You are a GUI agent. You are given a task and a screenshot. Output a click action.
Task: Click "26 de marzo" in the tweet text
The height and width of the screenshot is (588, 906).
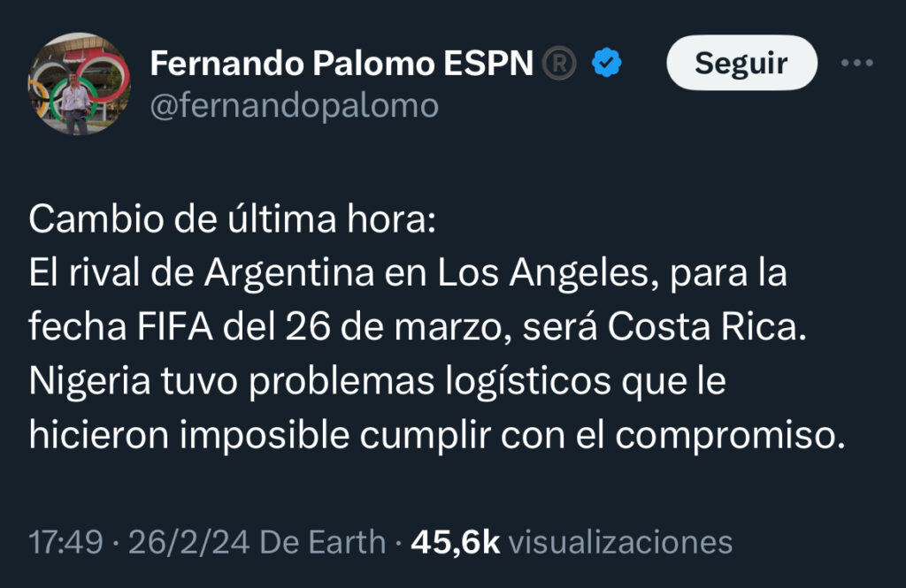pyautogui.click(x=395, y=327)
